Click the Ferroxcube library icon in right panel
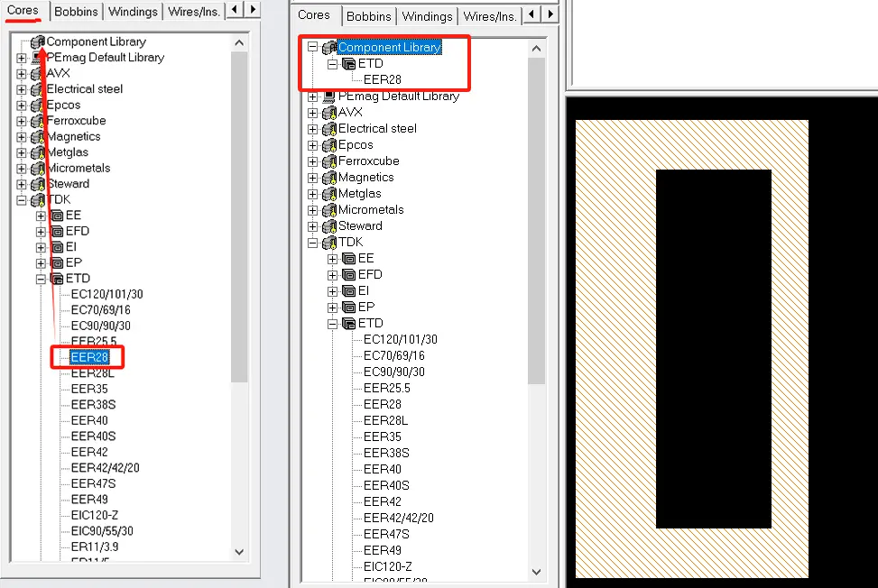 [329, 161]
